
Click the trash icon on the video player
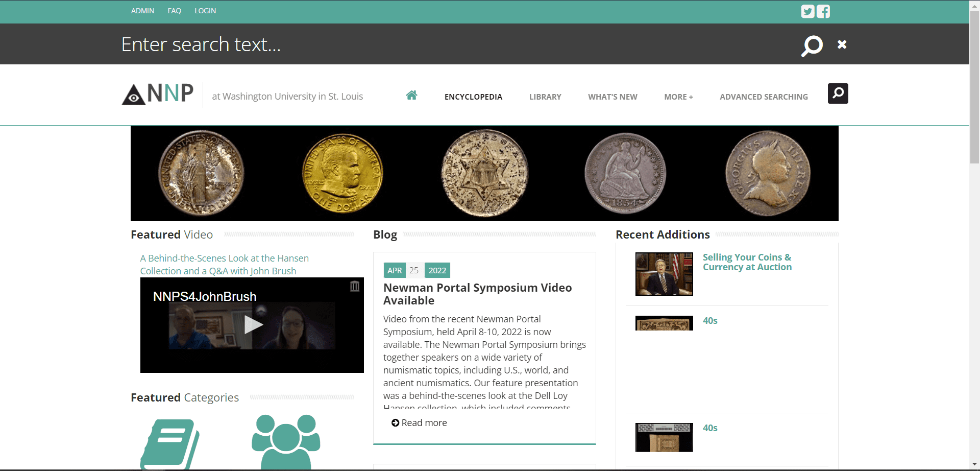[355, 287]
